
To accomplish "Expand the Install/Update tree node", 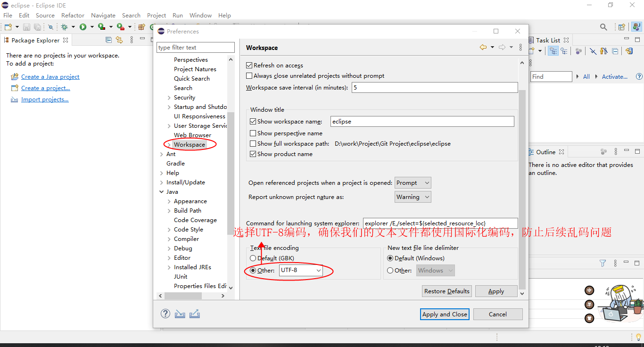I will tap(162, 182).
